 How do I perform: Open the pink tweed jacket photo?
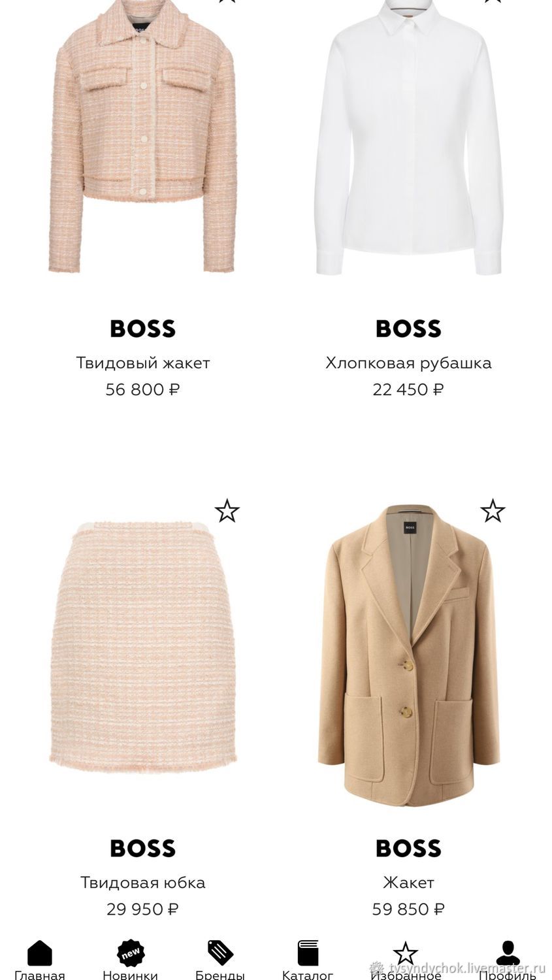(x=142, y=137)
